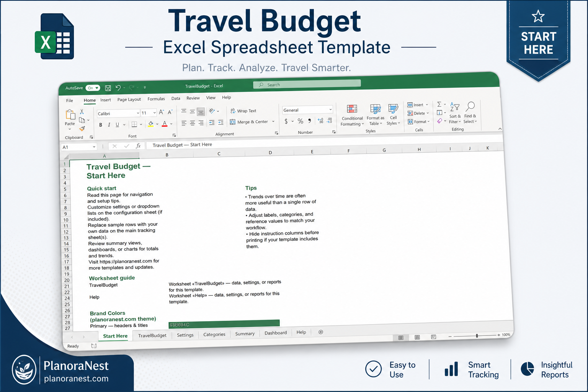This screenshot has height=392, width=588.
Task: Adjust the zoom slider handle
Action: 477,336
